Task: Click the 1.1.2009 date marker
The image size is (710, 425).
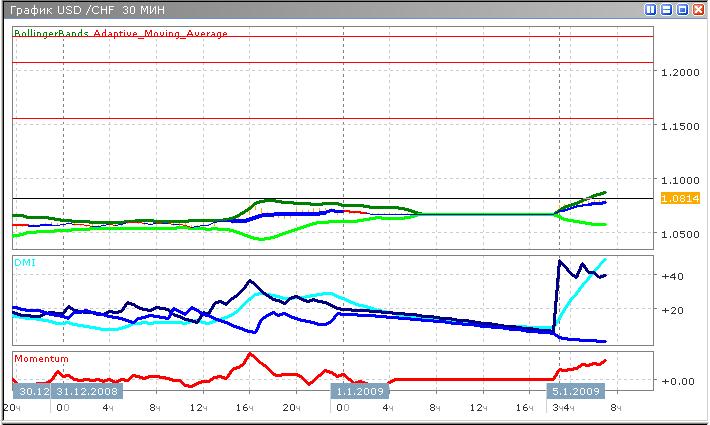Action: 355,391
